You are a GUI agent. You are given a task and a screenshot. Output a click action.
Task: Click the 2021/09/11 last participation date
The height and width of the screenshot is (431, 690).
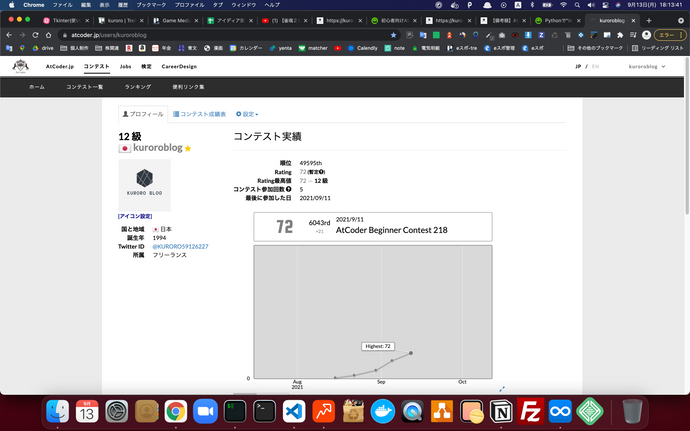315,198
